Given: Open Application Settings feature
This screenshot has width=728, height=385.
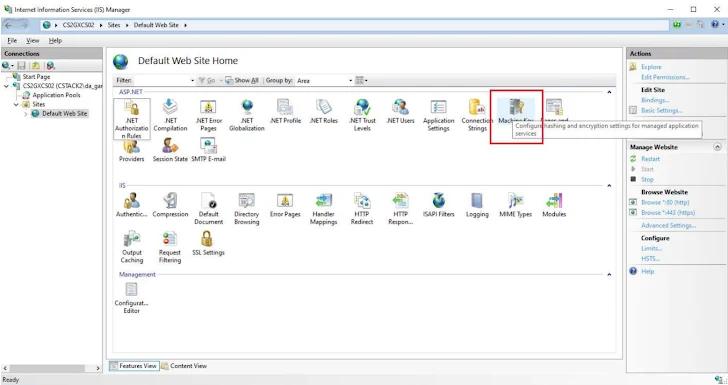Looking at the screenshot, I should tap(438, 116).
